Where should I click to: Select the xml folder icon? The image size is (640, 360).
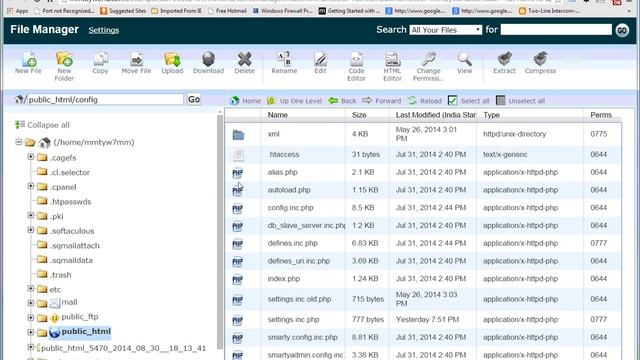[x=238, y=134]
